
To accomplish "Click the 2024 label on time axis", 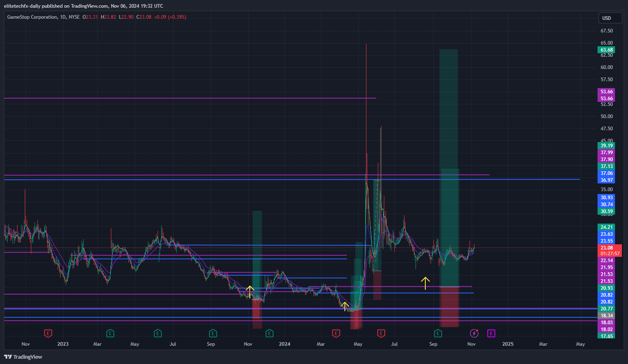I will pyautogui.click(x=285, y=344).
